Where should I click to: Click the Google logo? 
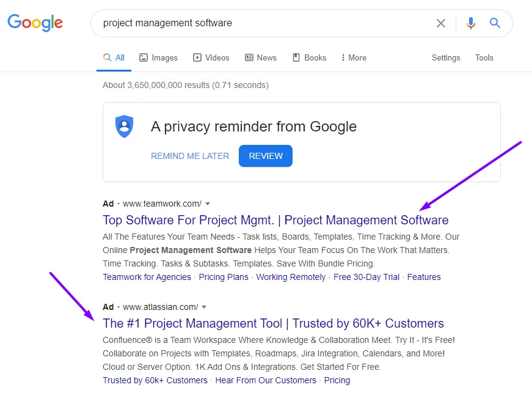[x=35, y=23]
